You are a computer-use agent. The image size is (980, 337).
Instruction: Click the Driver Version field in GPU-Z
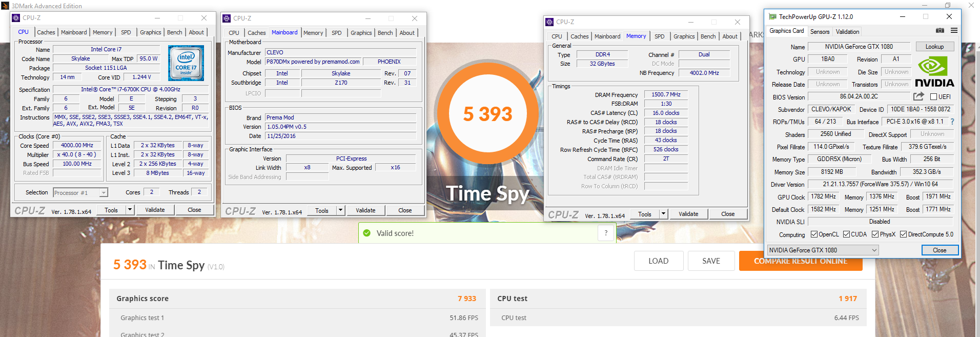click(x=881, y=184)
